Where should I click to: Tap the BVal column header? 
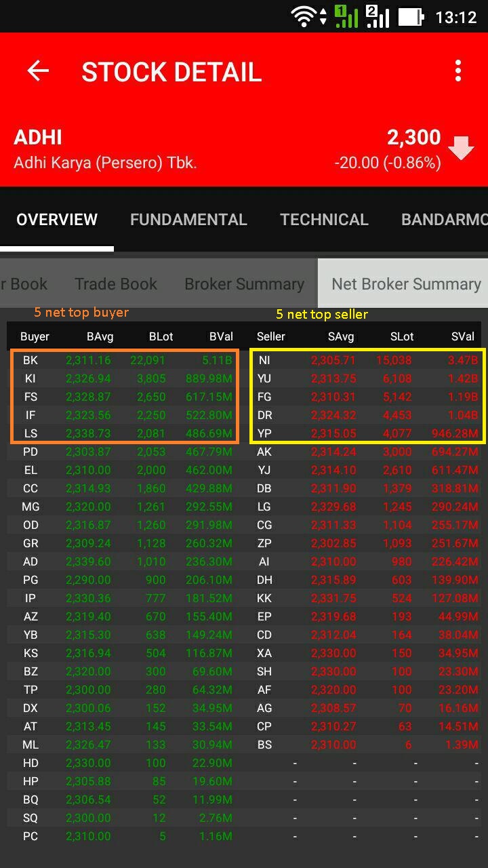click(x=221, y=336)
